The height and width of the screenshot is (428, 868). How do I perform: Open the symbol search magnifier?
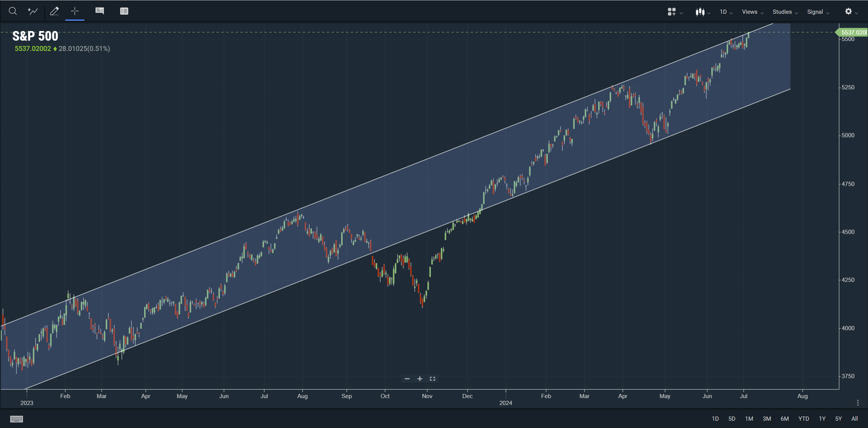point(13,11)
